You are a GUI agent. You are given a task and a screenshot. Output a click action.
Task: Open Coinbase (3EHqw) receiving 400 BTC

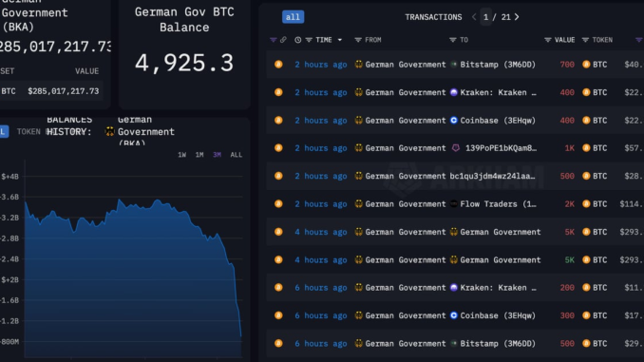[x=498, y=121]
